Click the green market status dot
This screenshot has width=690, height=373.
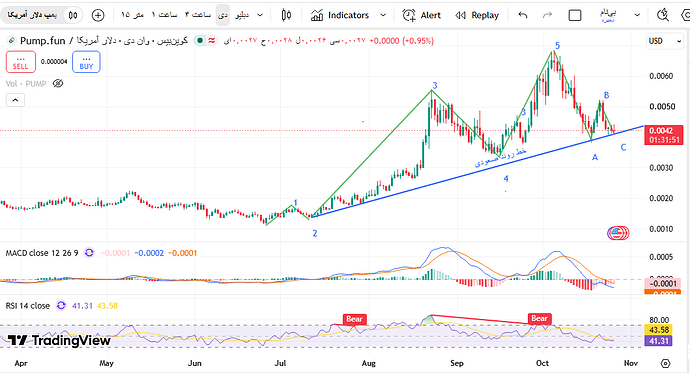pos(200,41)
